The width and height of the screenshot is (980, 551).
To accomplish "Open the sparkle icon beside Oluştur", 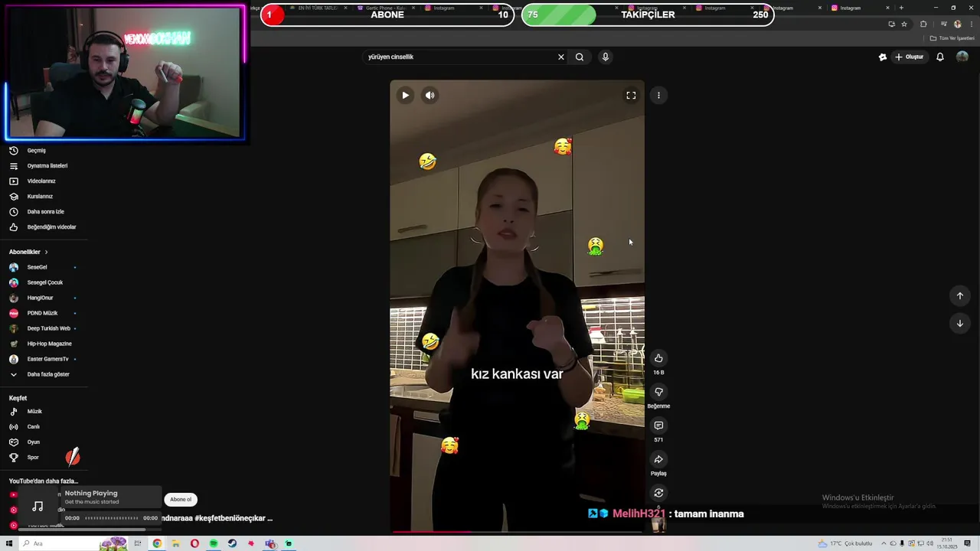I will coord(882,57).
